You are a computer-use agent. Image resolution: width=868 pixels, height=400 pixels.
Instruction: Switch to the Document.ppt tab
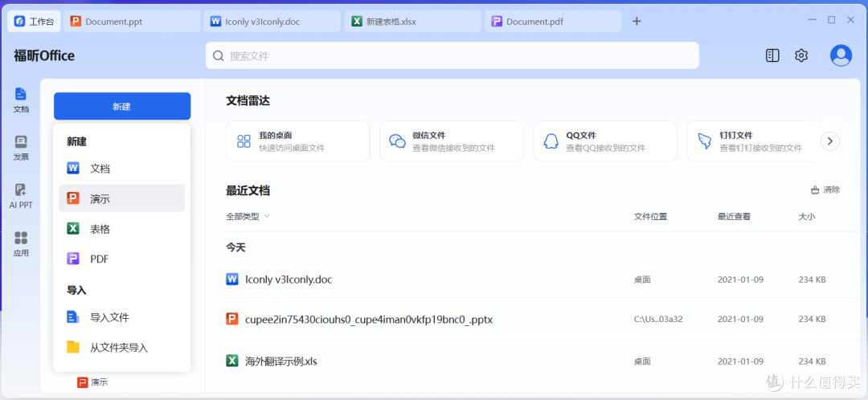[x=131, y=22]
